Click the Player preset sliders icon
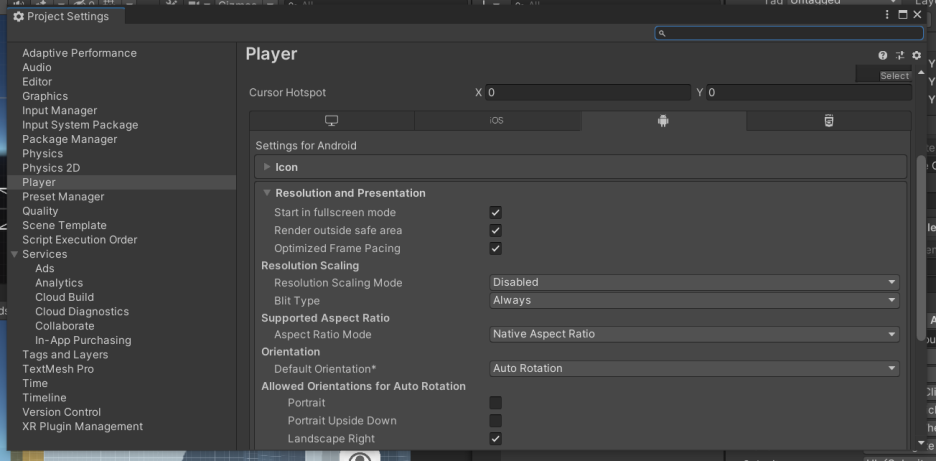 (x=900, y=56)
